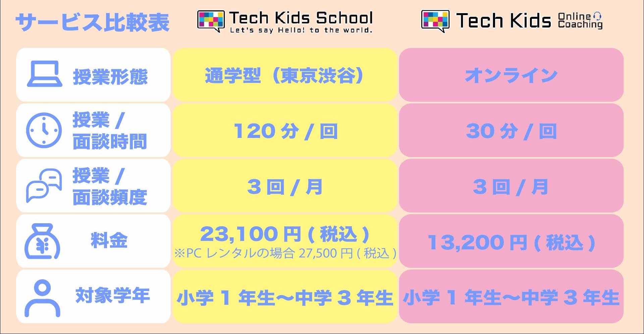Screen dimensions: 644x334
Task: Click the yellow 3回/月 cell
Action: coord(284,186)
